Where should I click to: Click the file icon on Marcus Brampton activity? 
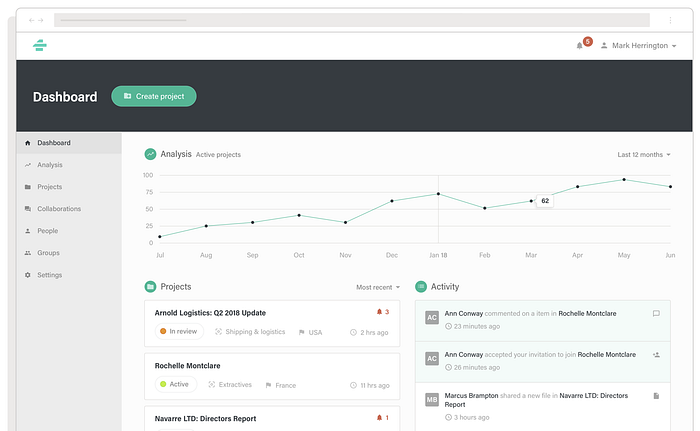point(656,396)
